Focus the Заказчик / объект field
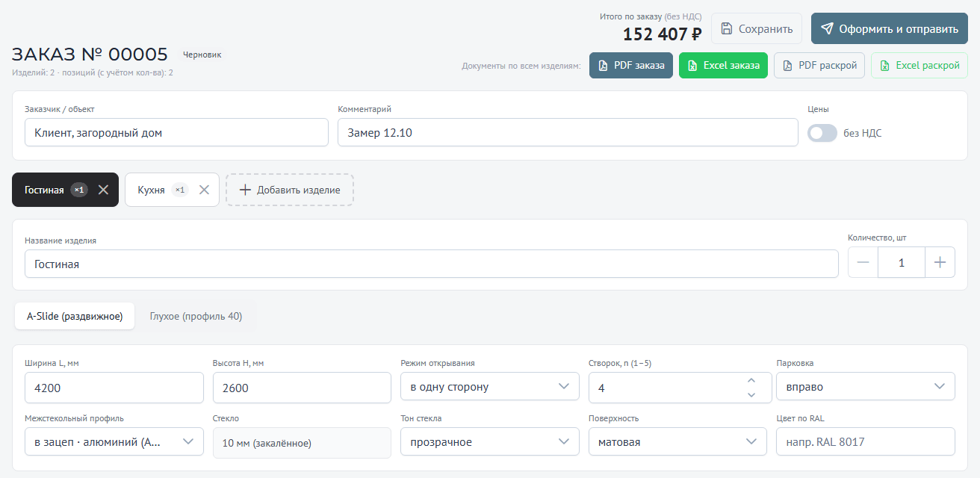 [176, 132]
